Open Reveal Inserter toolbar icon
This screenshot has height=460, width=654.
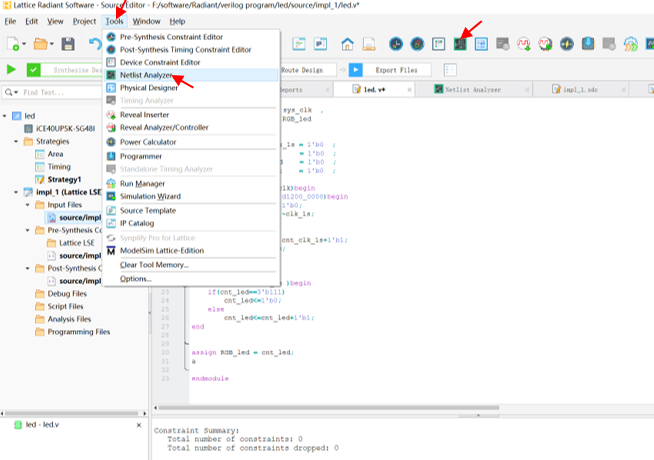(524, 44)
